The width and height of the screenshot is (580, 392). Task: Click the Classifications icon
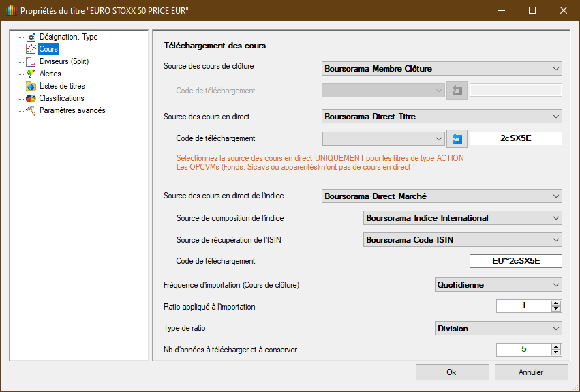click(31, 98)
